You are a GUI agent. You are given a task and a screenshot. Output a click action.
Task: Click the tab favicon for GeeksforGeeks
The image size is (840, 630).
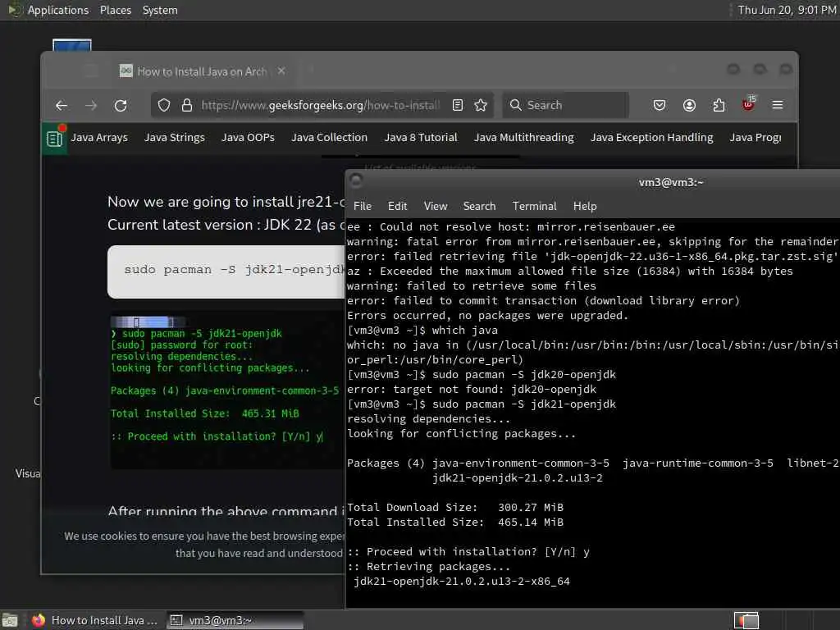(x=126, y=71)
